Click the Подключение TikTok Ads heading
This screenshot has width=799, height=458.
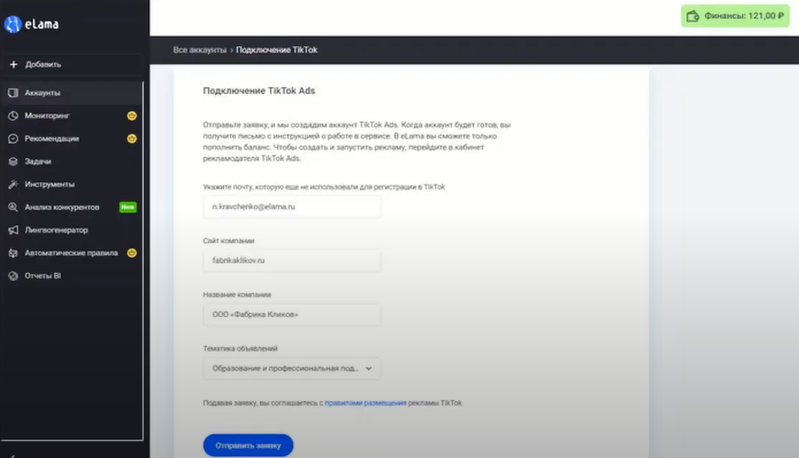click(x=259, y=91)
